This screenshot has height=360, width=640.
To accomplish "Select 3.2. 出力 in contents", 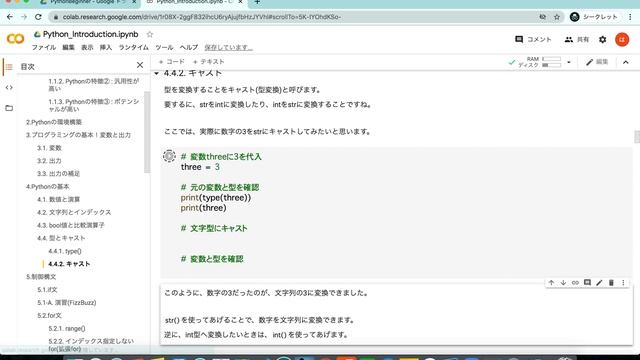I will (49, 161).
